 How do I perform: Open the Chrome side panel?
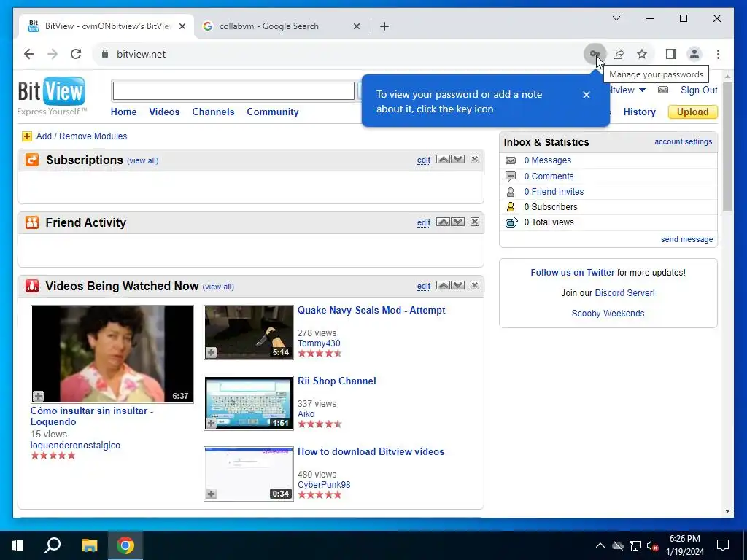[x=671, y=54]
